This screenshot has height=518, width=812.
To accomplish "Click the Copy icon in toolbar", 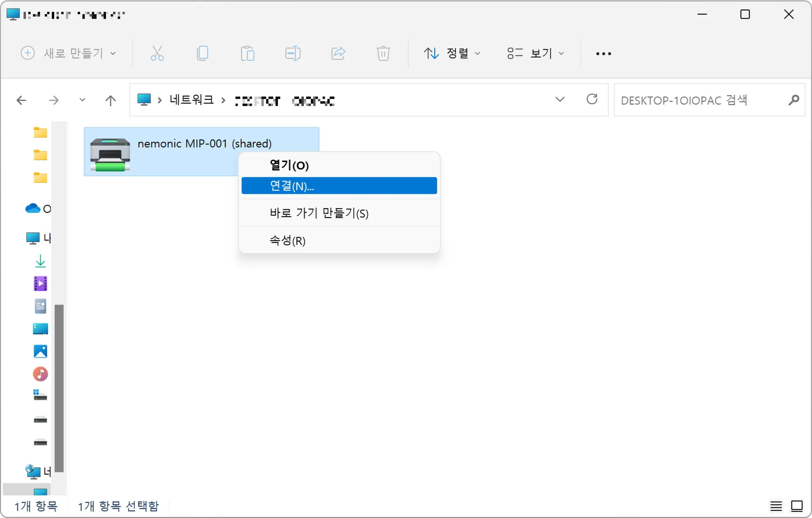I will 202,53.
